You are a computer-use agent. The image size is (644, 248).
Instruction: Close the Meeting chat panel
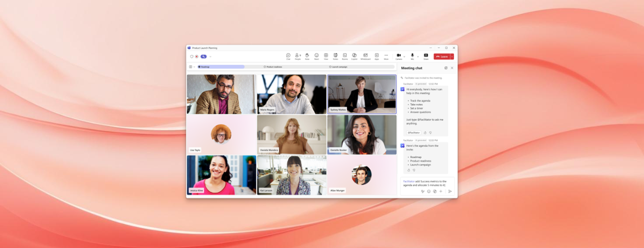pyautogui.click(x=452, y=68)
